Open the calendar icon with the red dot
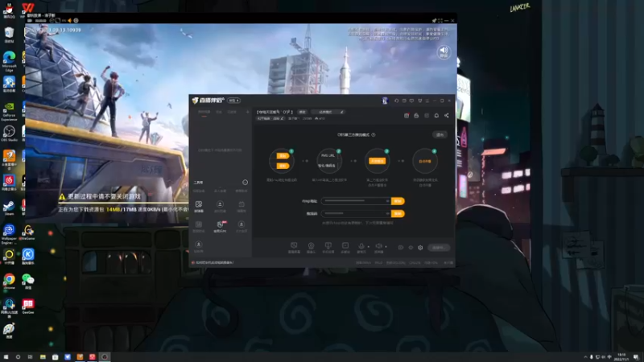The height and width of the screenshot is (362, 644). click(x=407, y=116)
